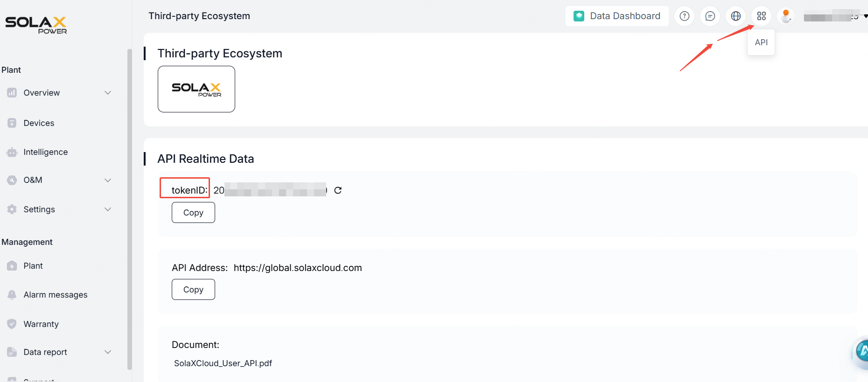868x382 pixels.
Task: Open Devices in the sidebar
Action: click(39, 123)
